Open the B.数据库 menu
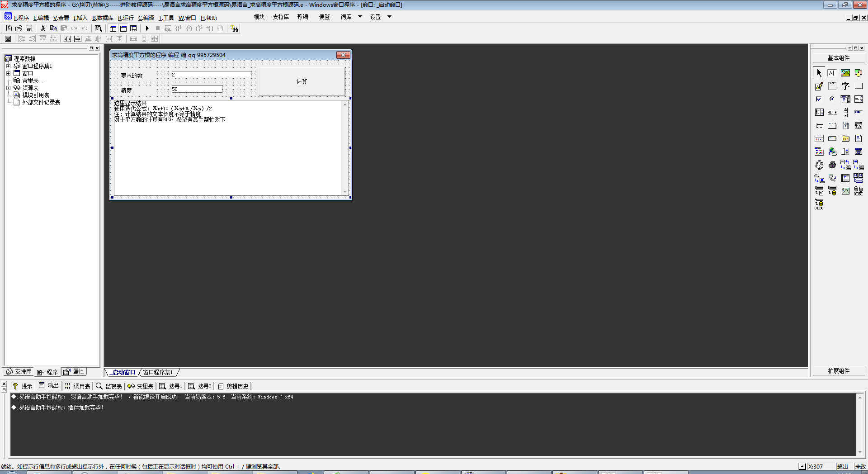Screen dimensions: 868x474 click(x=103, y=18)
